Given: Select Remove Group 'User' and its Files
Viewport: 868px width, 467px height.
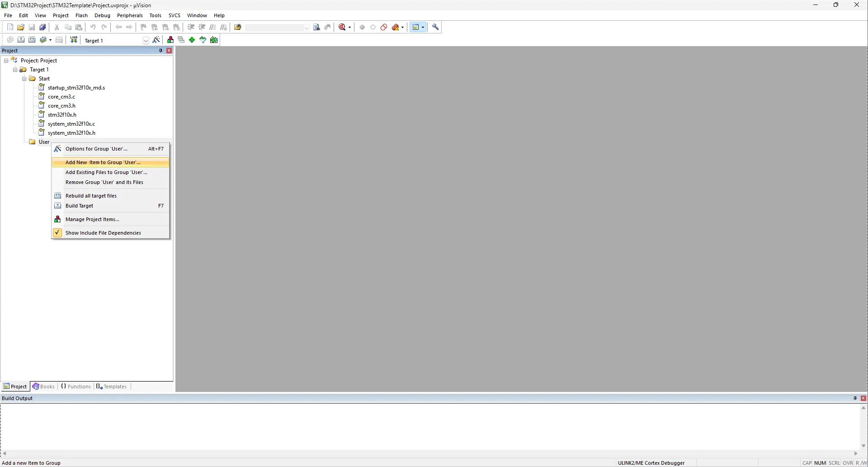Looking at the screenshot, I should point(111,182).
